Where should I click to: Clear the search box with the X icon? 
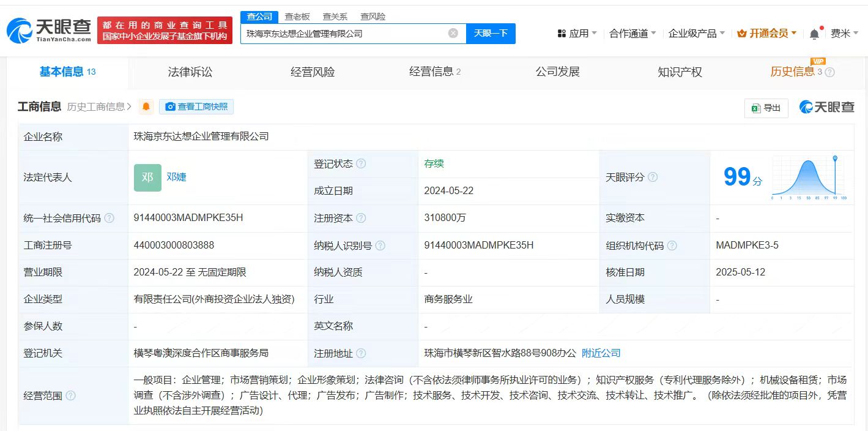pos(453,33)
